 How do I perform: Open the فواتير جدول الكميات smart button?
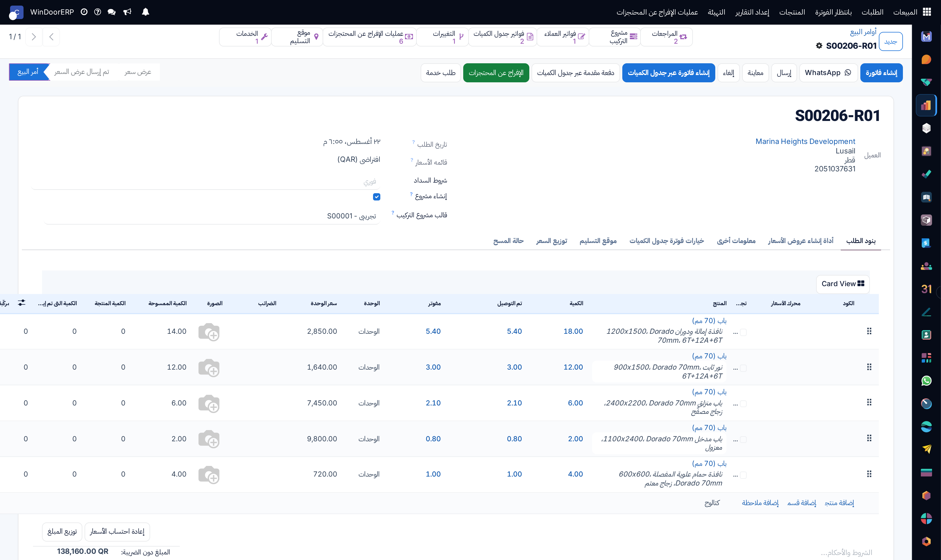pyautogui.click(x=502, y=37)
